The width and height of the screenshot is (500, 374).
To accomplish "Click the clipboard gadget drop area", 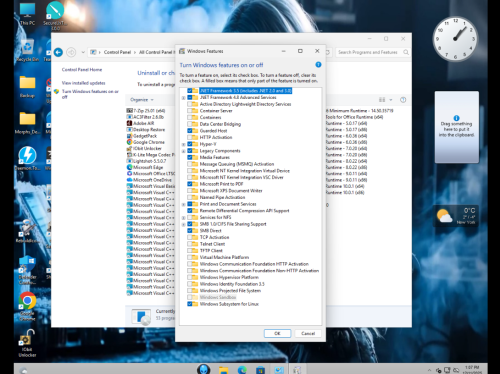I will point(457,127).
